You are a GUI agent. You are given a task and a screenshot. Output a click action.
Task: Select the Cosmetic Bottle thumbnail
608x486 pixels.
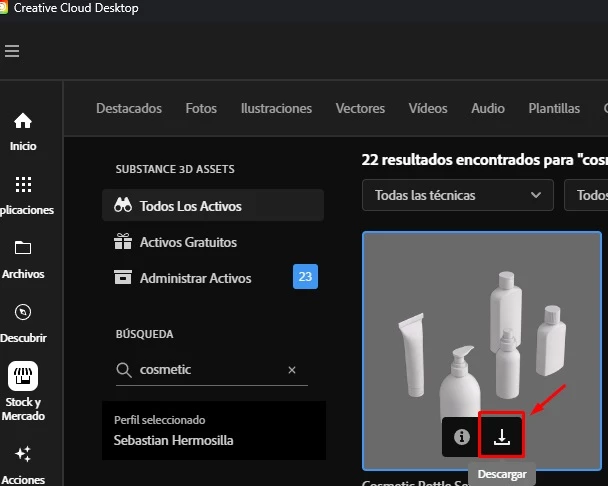click(482, 351)
